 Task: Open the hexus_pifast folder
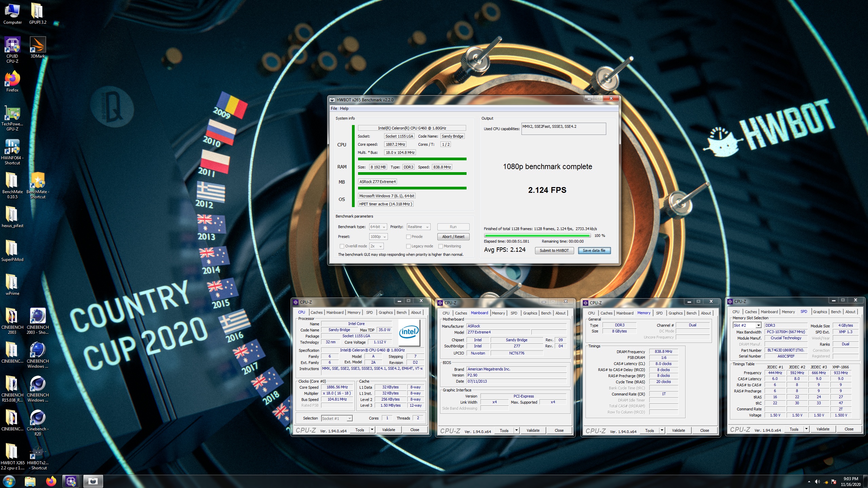(13, 217)
